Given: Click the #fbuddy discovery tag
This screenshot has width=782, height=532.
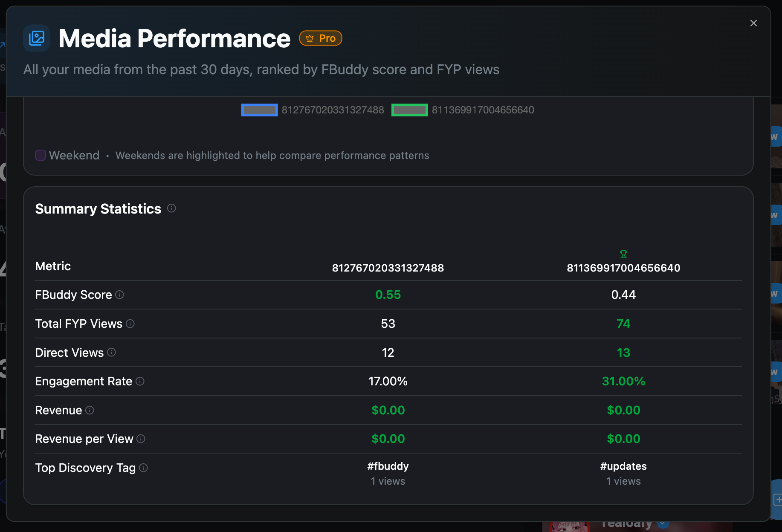Looking at the screenshot, I should pyautogui.click(x=388, y=466).
